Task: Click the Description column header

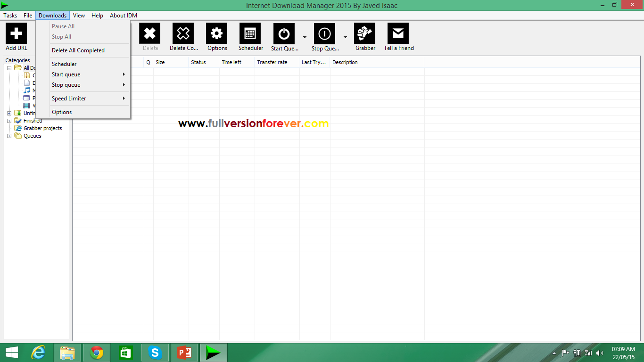Action: (377, 62)
